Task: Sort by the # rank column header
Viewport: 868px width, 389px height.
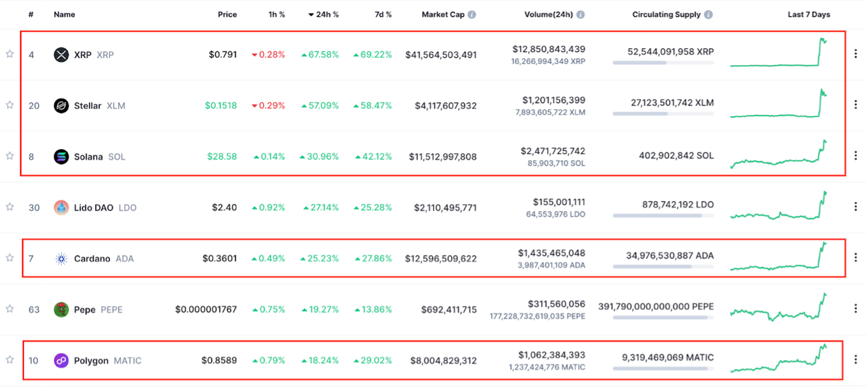Action: click(31, 14)
